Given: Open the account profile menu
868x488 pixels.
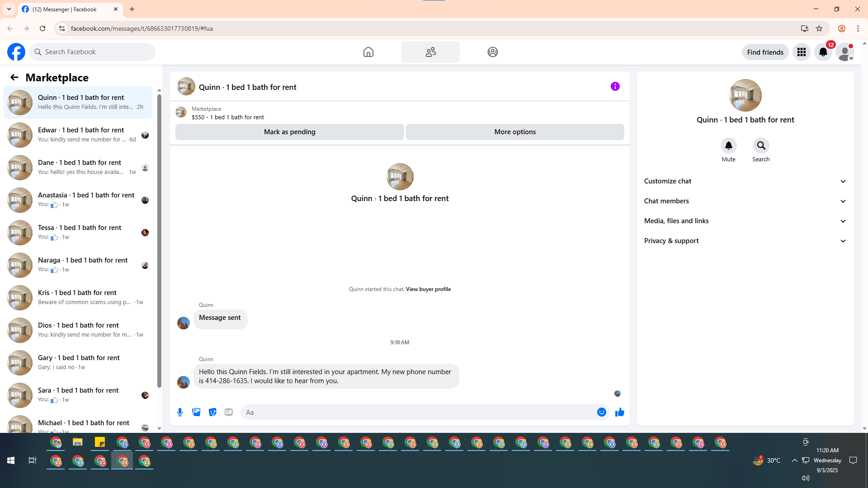Looking at the screenshot, I should pos(845,52).
